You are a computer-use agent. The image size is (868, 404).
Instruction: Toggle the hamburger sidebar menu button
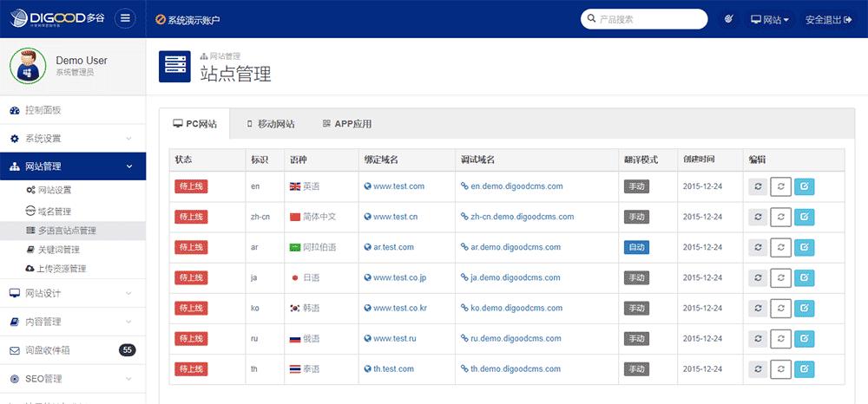(x=125, y=19)
